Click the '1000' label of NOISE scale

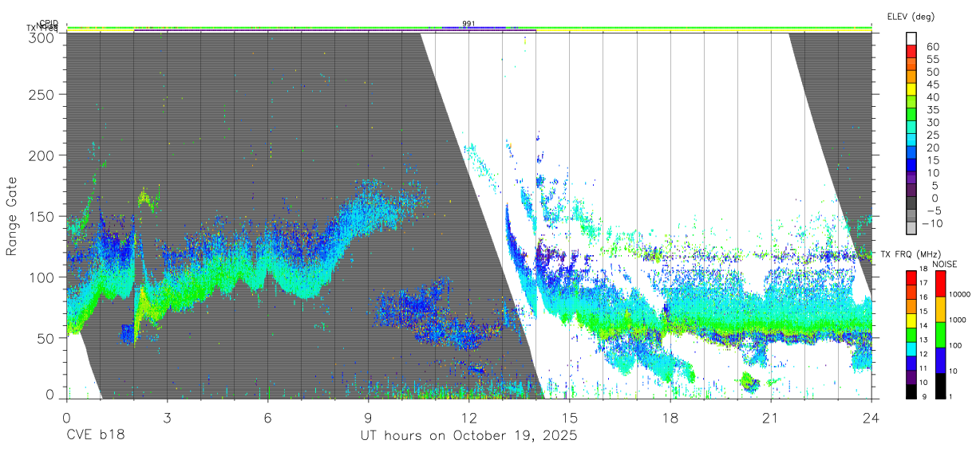click(959, 320)
